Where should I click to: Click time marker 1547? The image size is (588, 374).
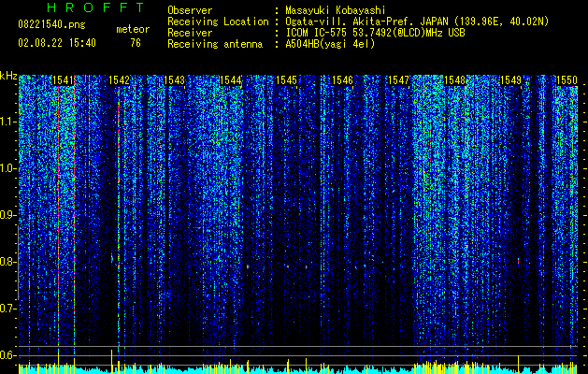(x=398, y=80)
